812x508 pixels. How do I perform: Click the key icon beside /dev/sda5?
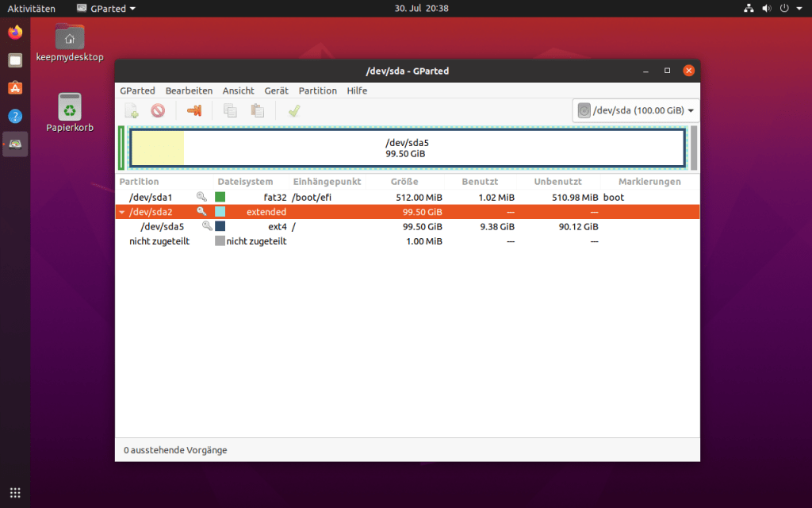[208, 226]
